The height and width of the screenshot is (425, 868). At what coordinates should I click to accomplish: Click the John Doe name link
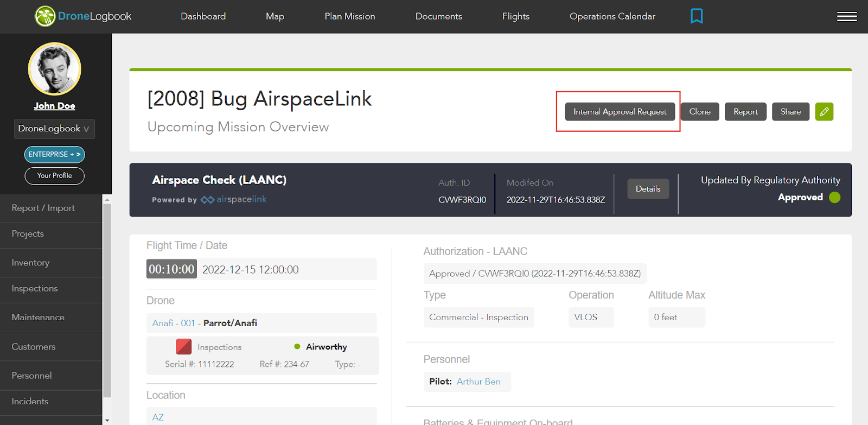54,106
